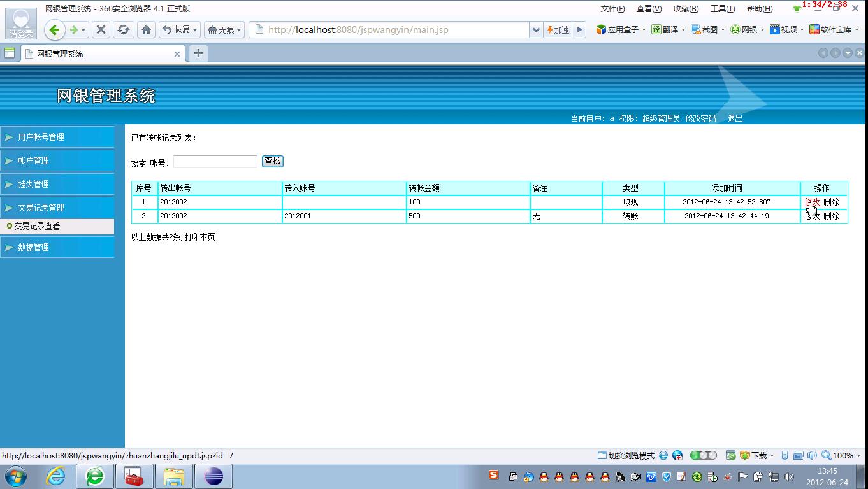
Task: Open a new tab with plus button
Action: [x=198, y=53]
